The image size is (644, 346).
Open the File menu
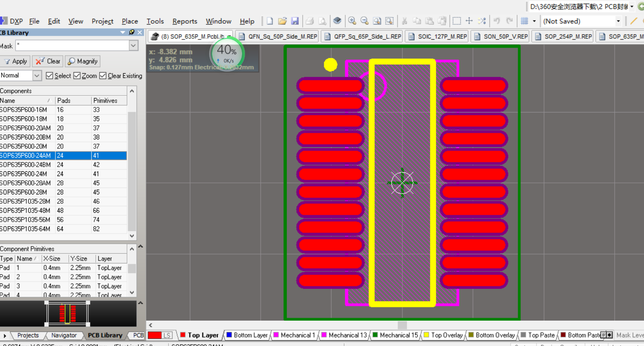[x=34, y=21]
